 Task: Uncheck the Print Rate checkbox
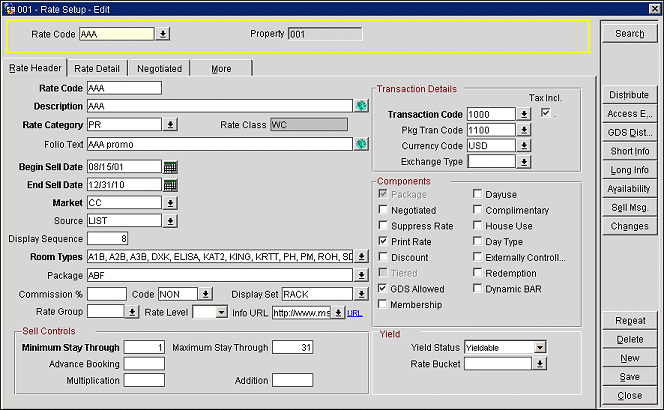click(x=384, y=242)
